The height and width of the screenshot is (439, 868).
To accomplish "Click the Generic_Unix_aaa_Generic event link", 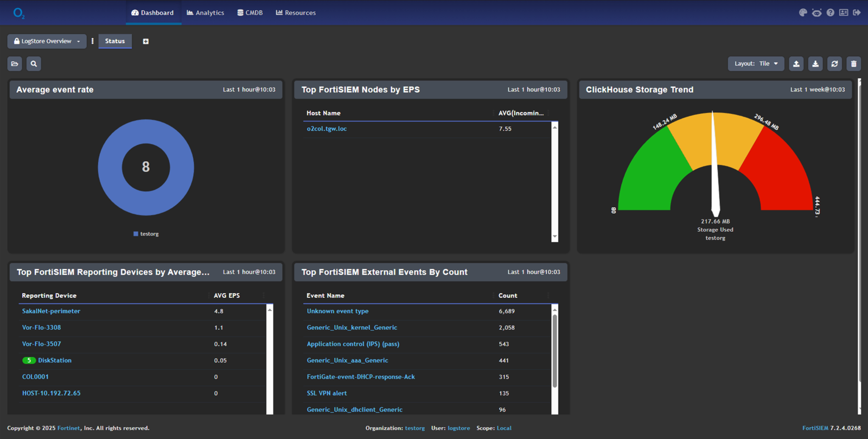I will tap(347, 360).
